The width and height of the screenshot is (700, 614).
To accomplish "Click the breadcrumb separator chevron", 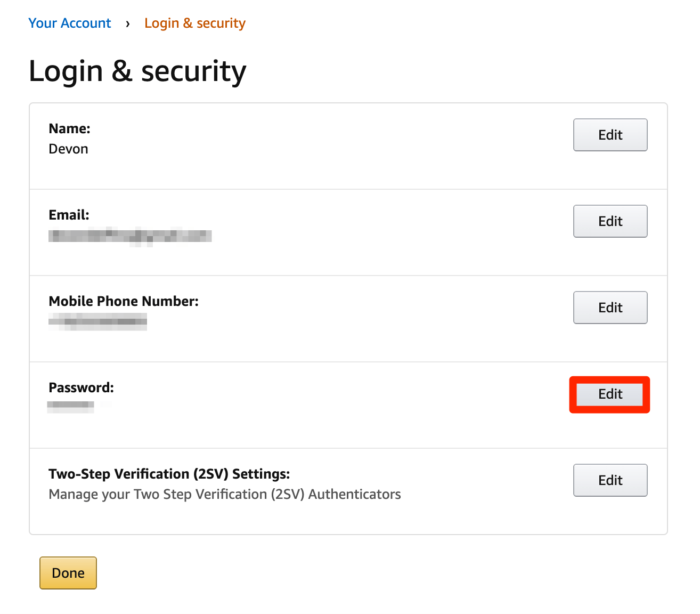I will (128, 24).
